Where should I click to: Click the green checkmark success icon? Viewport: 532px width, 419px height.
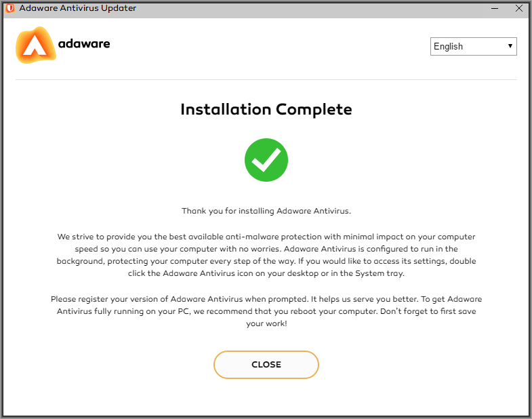[x=266, y=160]
